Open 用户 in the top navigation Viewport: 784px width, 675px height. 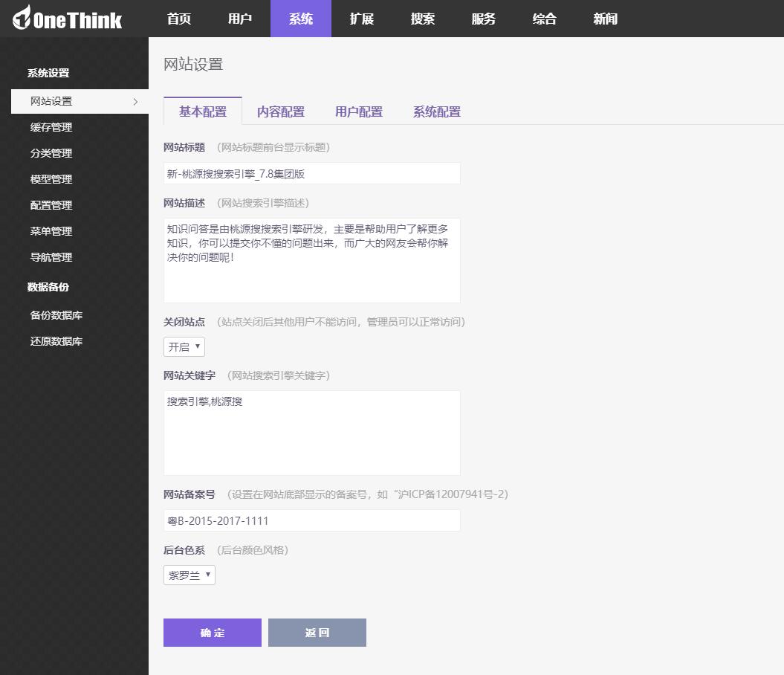(240, 19)
